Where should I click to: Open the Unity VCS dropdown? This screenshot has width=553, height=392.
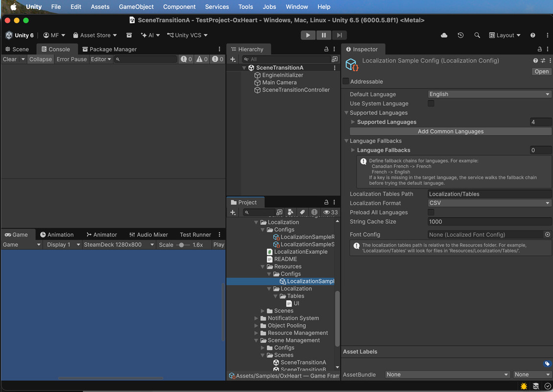coord(187,35)
